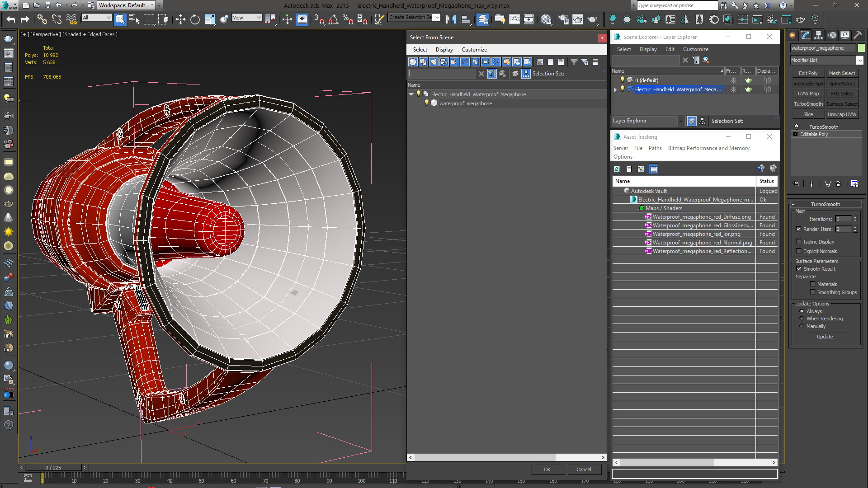Click the Help question mark in title bar
The image size is (868, 488).
tap(783, 5)
